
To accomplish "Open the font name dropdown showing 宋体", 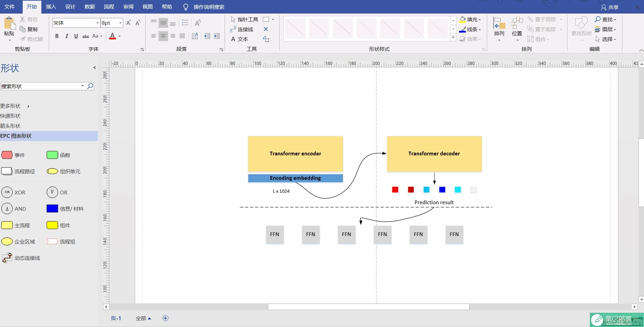I will pyautogui.click(x=97, y=23).
